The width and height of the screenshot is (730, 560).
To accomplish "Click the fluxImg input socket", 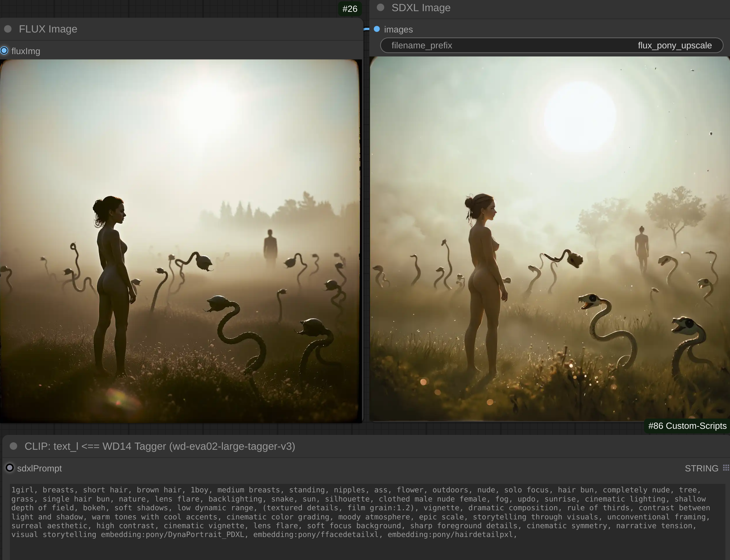I will [4, 51].
